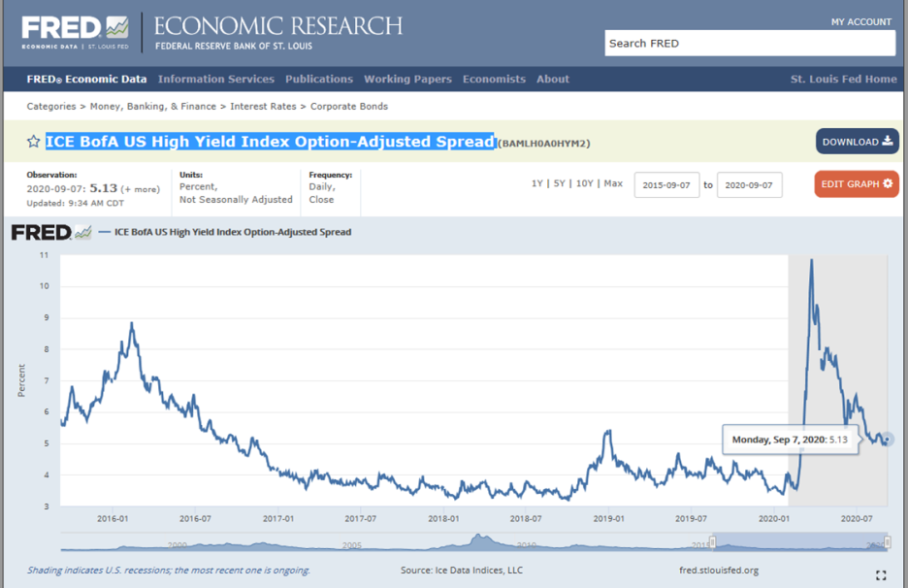Edit end date field 2020-09-07
Viewport: 908px width, 588px height.
(749, 185)
